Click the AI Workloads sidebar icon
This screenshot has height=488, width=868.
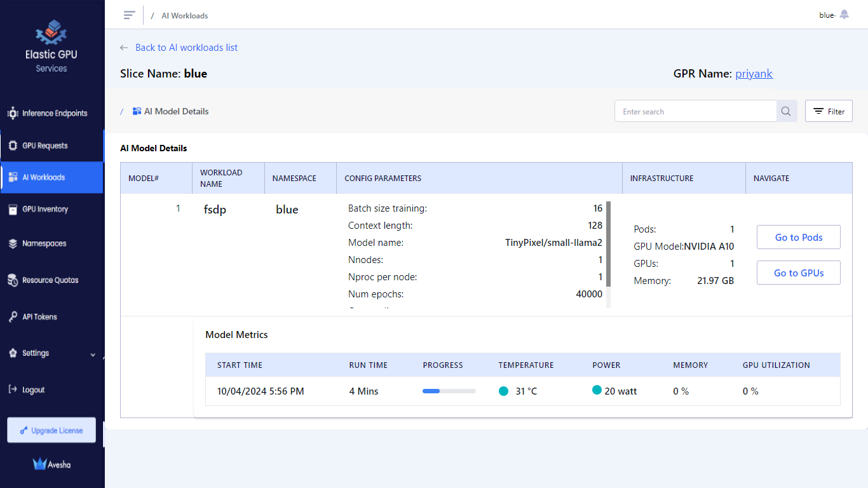coord(13,177)
